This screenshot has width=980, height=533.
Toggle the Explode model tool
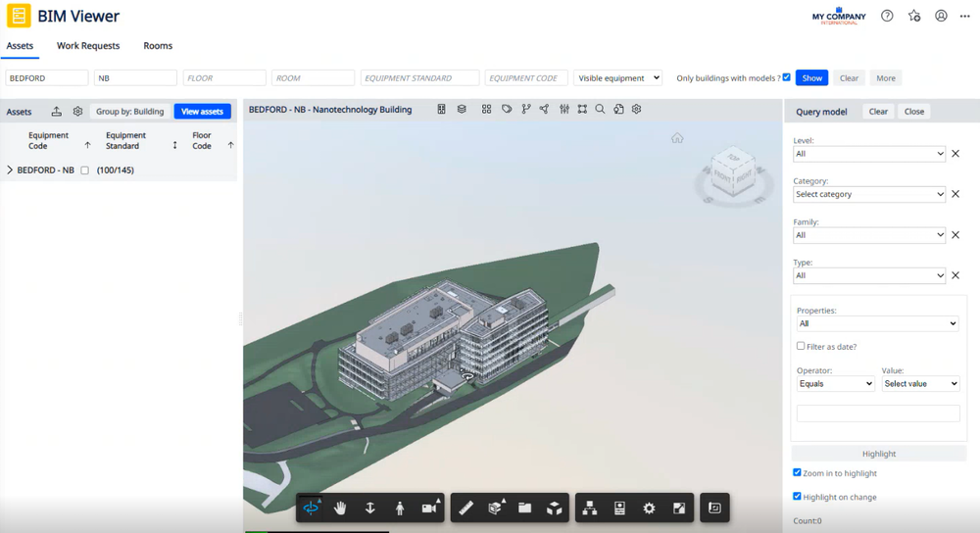coord(555,508)
